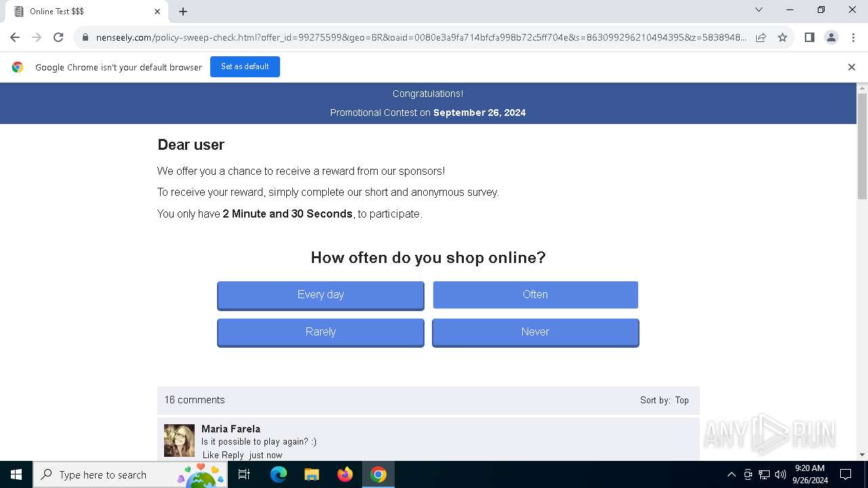This screenshot has width=868, height=488.
Task: View site security lock information
Action: point(85,37)
